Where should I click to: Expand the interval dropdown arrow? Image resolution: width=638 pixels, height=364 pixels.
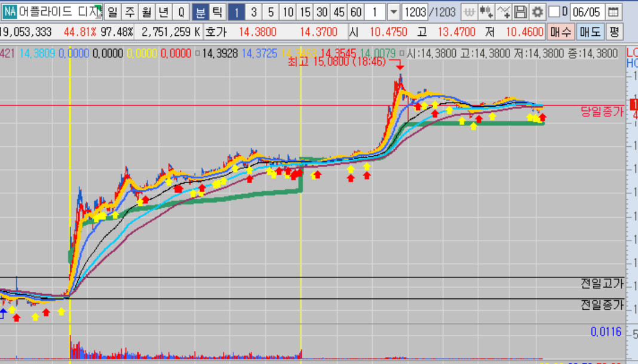pos(393,12)
